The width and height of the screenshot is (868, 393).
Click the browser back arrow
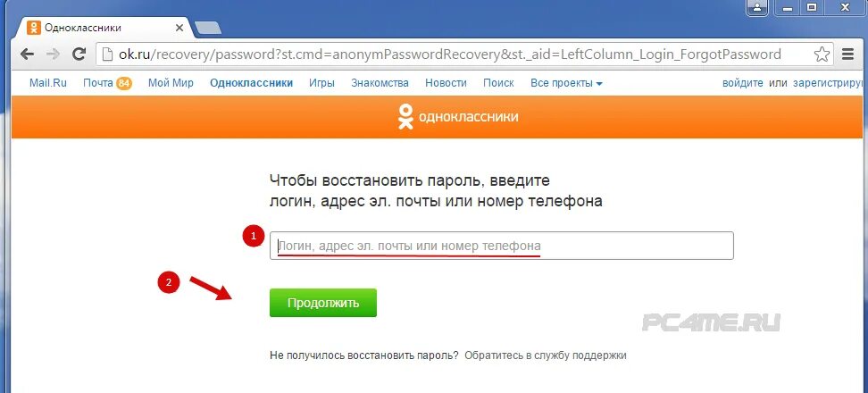27,54
